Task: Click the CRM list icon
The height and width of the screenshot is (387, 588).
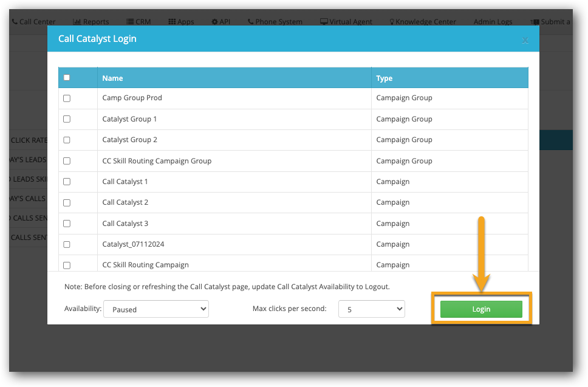Action: click(x=130, y=22)
